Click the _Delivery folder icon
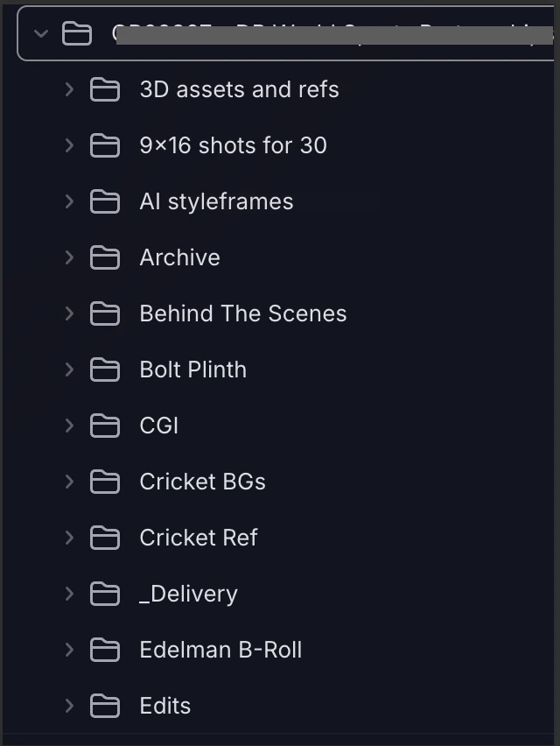The image size is (560, 746). click(105, 594)
